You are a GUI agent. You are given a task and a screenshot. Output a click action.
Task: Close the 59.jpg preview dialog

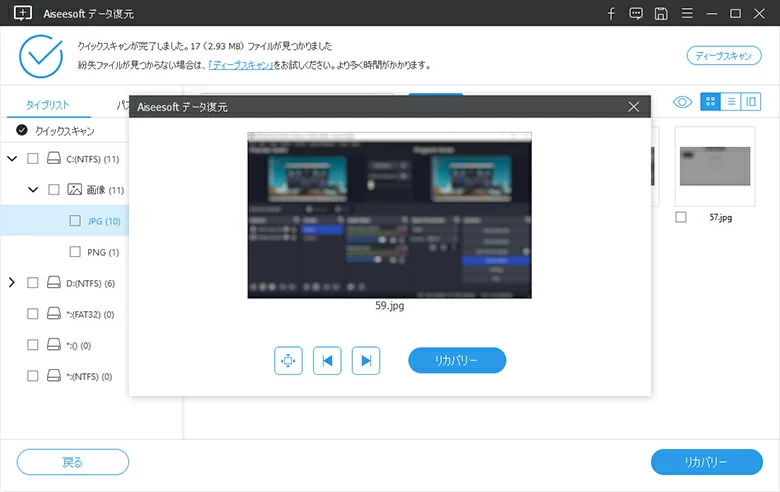tap(633, 107)
